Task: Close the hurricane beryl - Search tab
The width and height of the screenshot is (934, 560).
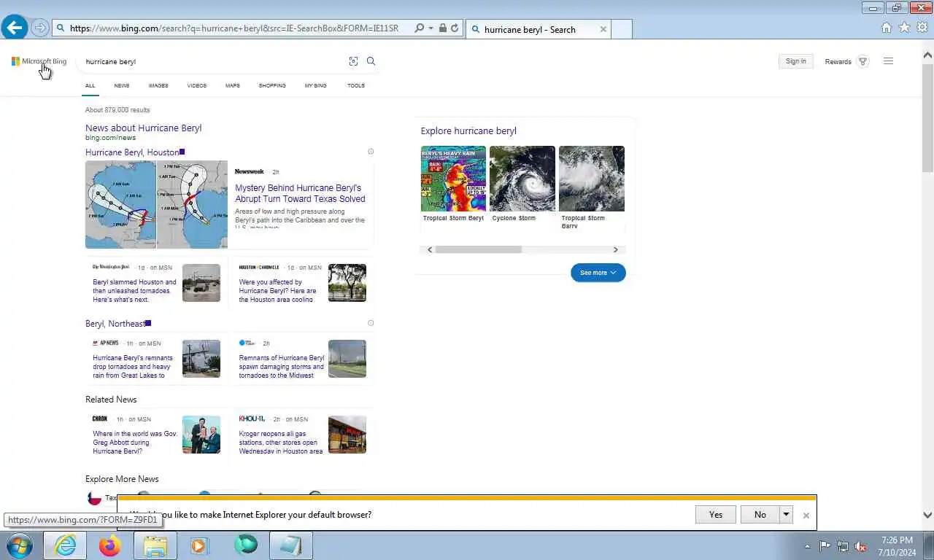Action: point(603,29)
